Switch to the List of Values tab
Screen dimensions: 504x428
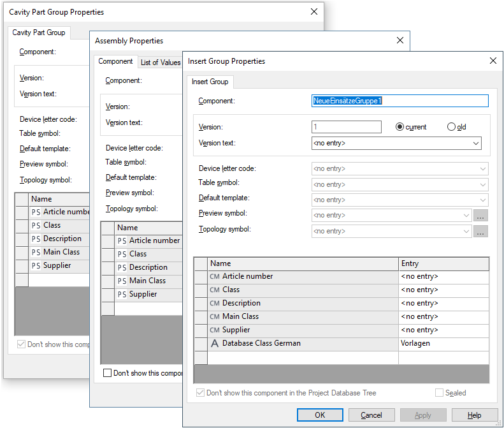pos(160,63)
